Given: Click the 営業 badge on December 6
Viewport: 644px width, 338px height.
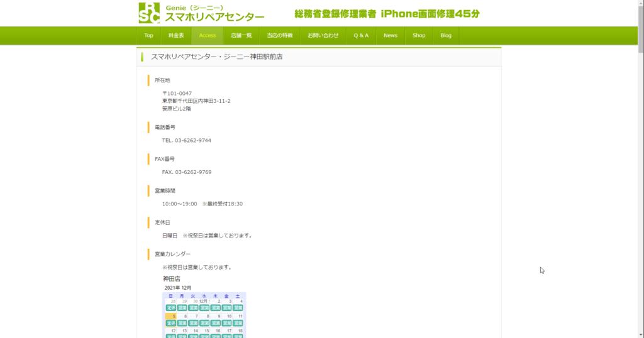Looking at the screenshot, I should coord(182,323).
